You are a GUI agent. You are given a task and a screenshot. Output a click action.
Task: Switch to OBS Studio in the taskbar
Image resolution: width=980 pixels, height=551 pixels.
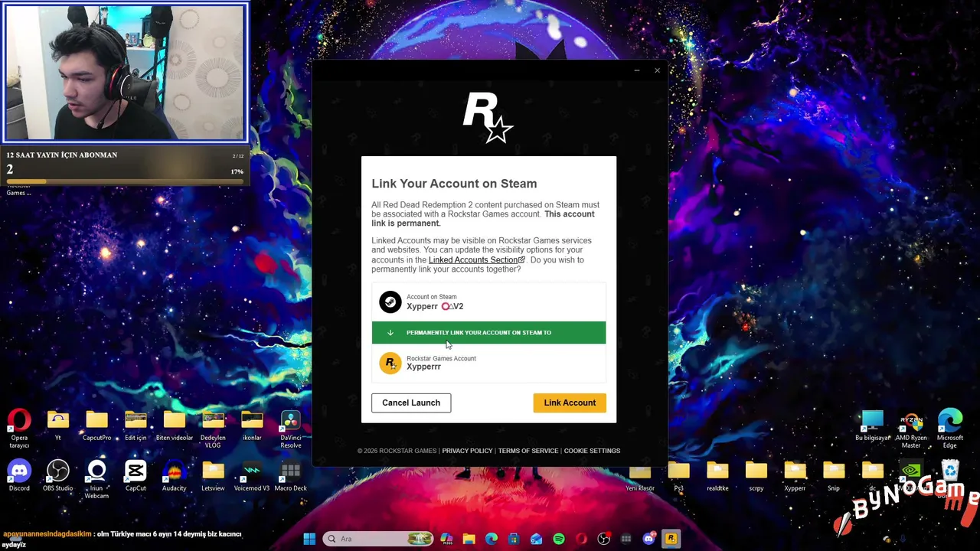pos(604,539)
